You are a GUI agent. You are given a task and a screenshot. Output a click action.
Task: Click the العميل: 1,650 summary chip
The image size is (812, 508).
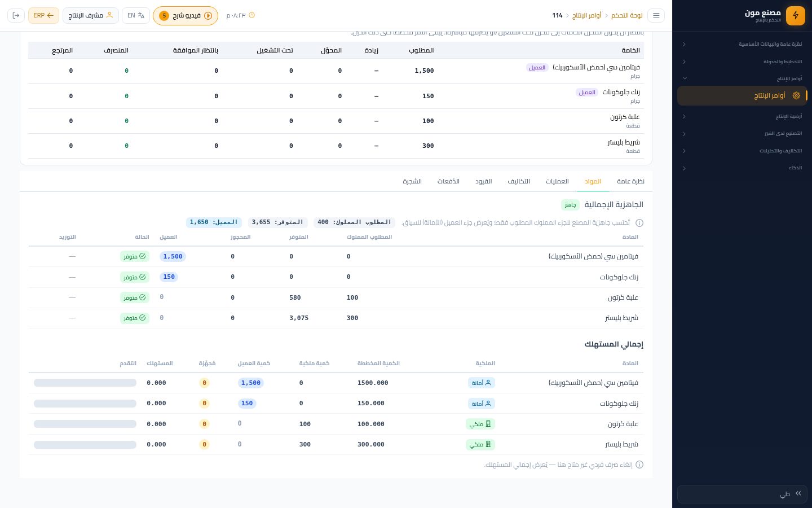pyautogui.click(x=214, y=222)
